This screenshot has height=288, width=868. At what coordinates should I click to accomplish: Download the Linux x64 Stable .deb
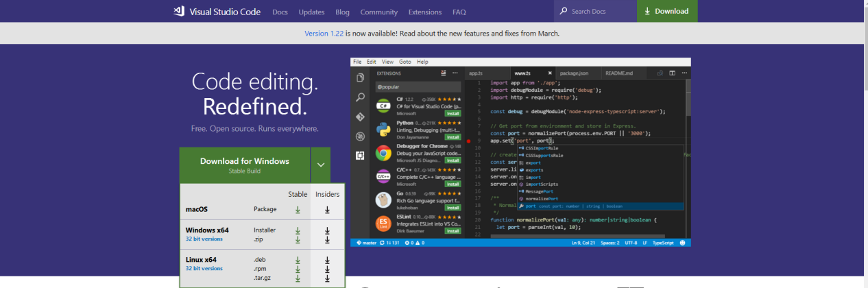coord(298,261)
